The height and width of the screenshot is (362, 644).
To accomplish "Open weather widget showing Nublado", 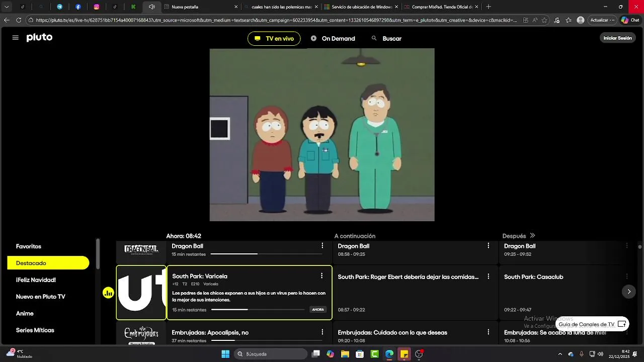I will tap(19, 354).
